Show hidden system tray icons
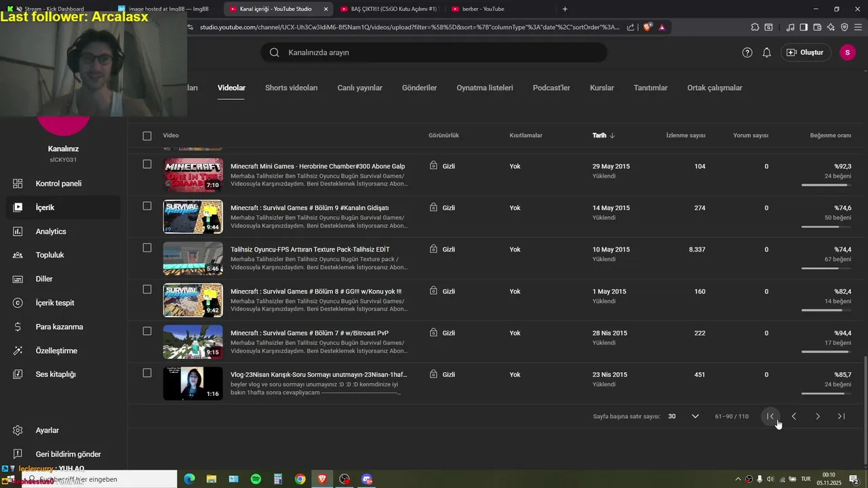This screenshot has width=868, height=488. 738,479
